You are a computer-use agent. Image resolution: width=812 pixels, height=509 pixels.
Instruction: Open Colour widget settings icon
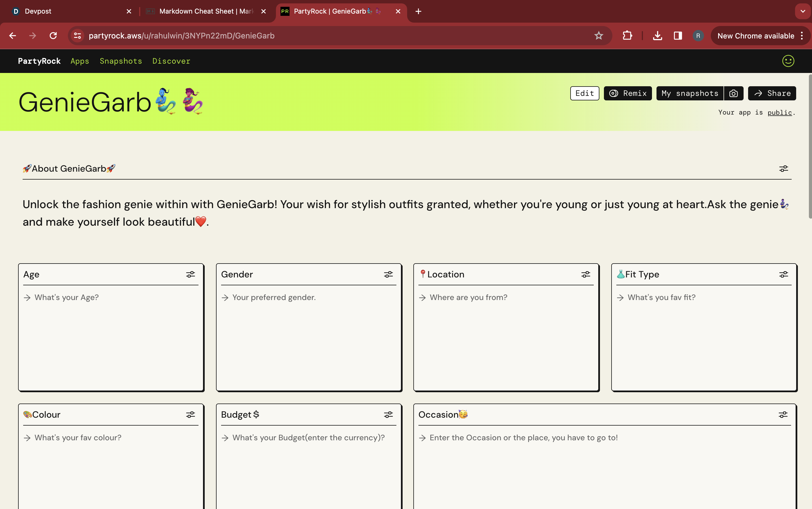[x=191, y=415]
